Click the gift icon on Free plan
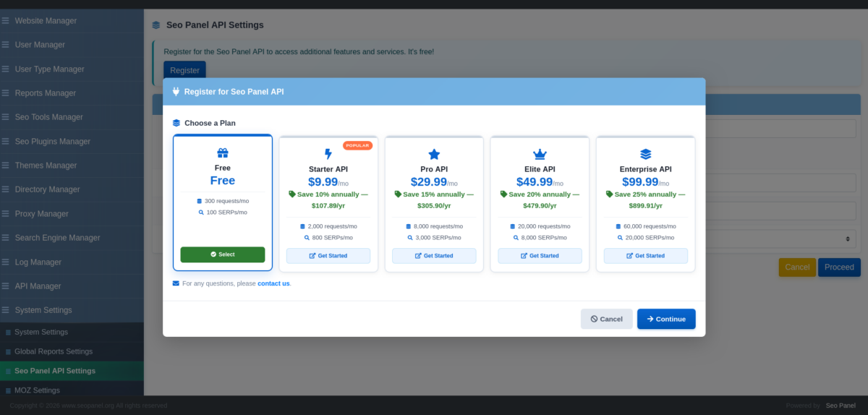This screenshot has height=415, width=868. coord(223,153)
